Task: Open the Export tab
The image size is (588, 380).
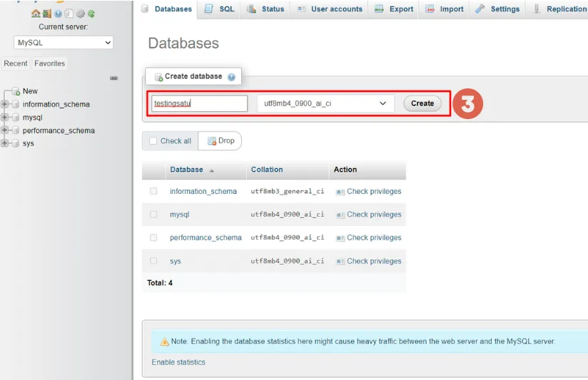Action: coord(394,9)
